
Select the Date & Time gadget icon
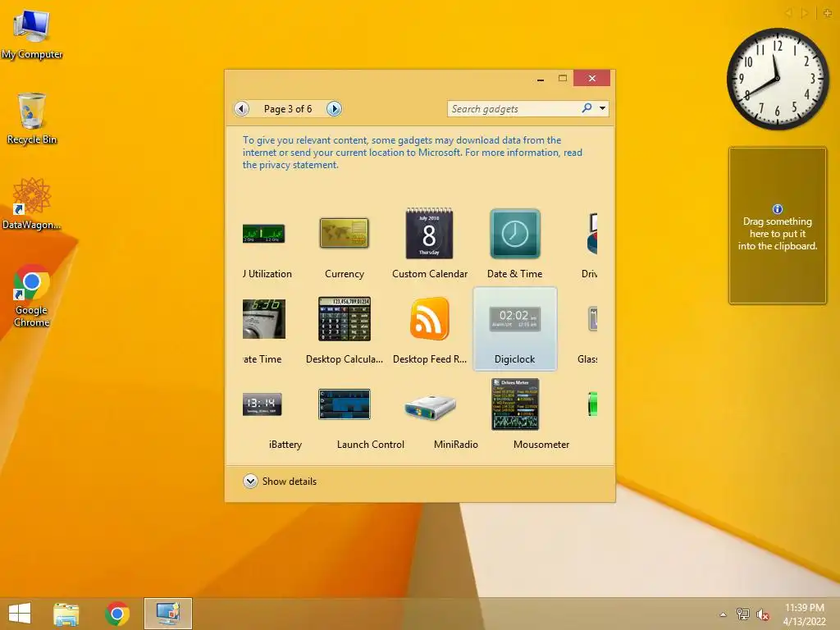(515, 234)
